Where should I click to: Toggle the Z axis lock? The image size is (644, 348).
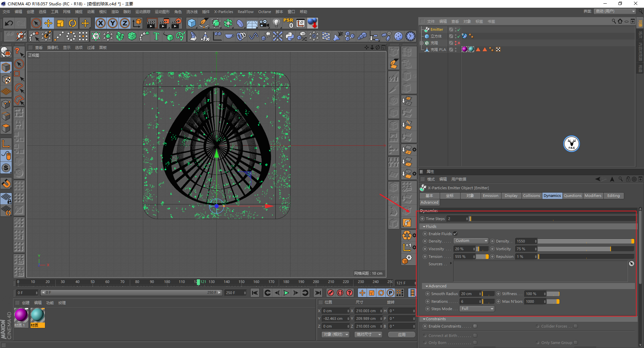pyautogui.click(x=125, y=23)
